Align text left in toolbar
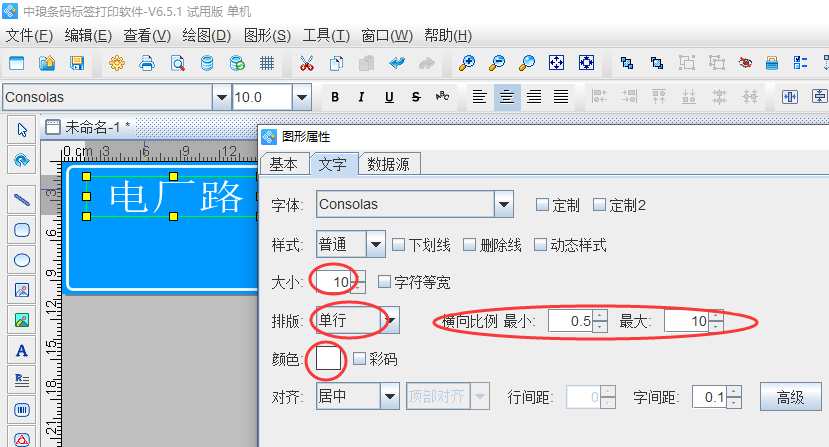 click(480, 97)
